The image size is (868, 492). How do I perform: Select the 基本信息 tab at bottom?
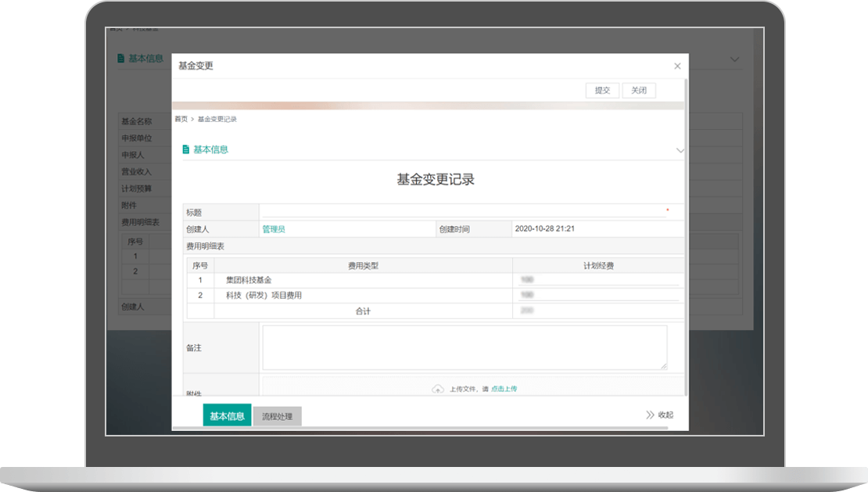227,416
